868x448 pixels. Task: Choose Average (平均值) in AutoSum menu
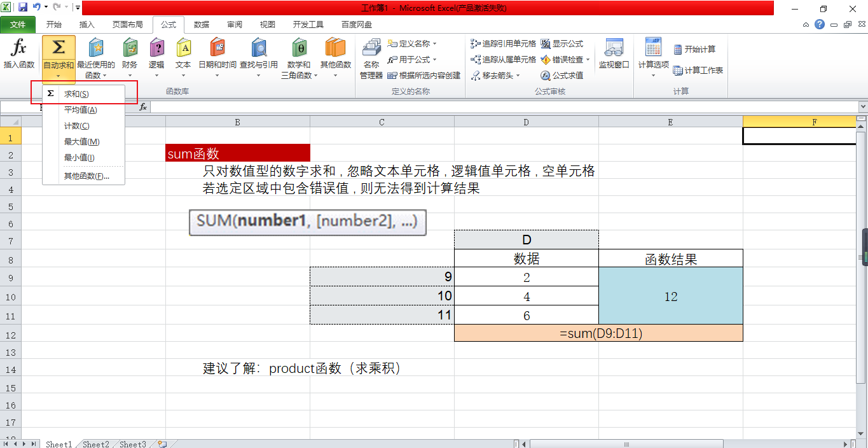point(84,109)
